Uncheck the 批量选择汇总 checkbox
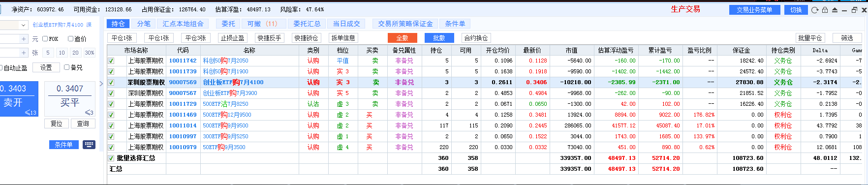 (x=111, y=158)
